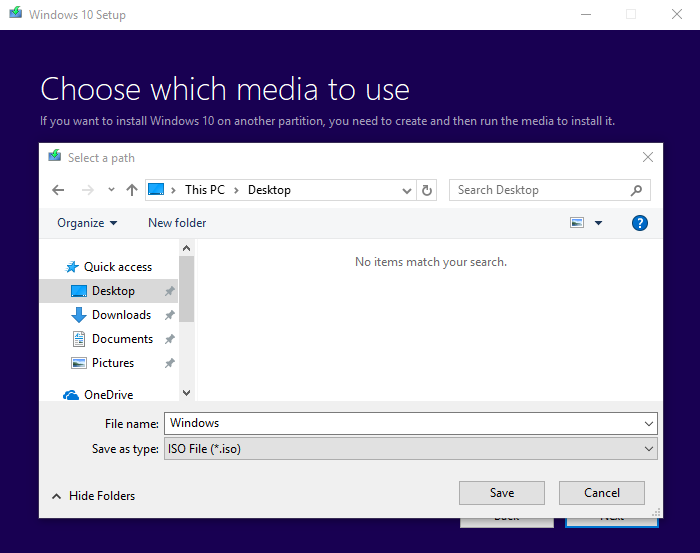Image resolution: width=700 pixels, height=553 pixels.
Task: Close the Windows 10 Setup window
Action: tap(677, 14)
